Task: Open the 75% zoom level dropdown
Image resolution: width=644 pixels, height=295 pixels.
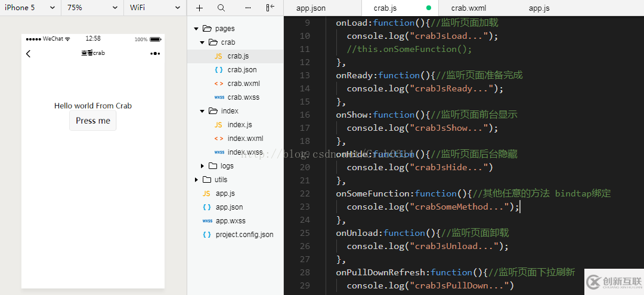Action: click(x=92, y=8)
